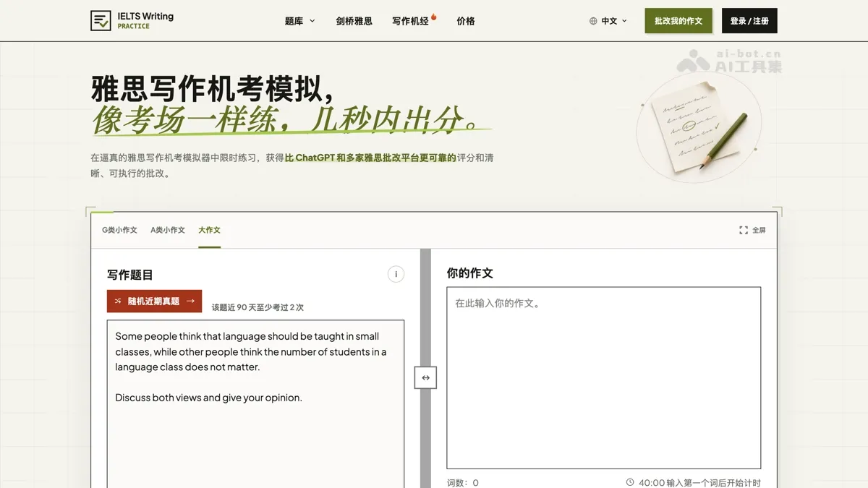Image resolution: width=868 pixels, height=488 pixels.
Task: Click the 写作题目 heading
Action: point(130,275)
